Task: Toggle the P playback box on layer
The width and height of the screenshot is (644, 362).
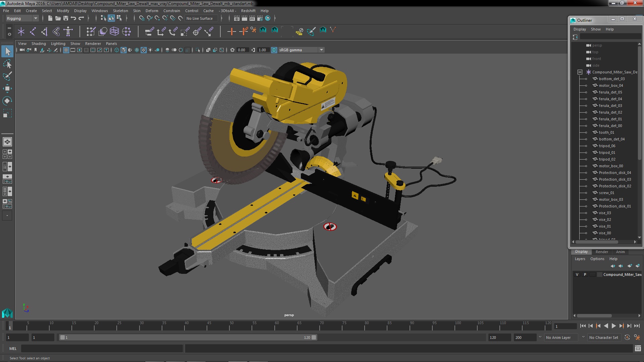Action: point(585,275)
